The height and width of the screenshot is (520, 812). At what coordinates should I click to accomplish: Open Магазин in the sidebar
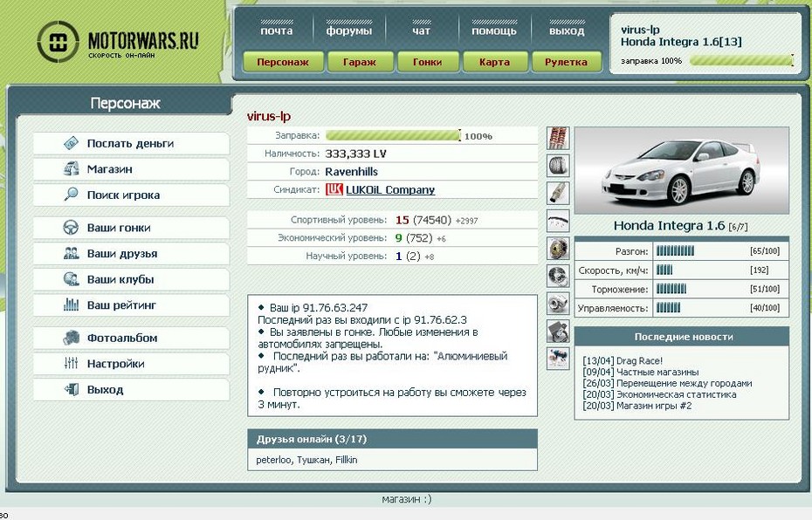point(132,169)
